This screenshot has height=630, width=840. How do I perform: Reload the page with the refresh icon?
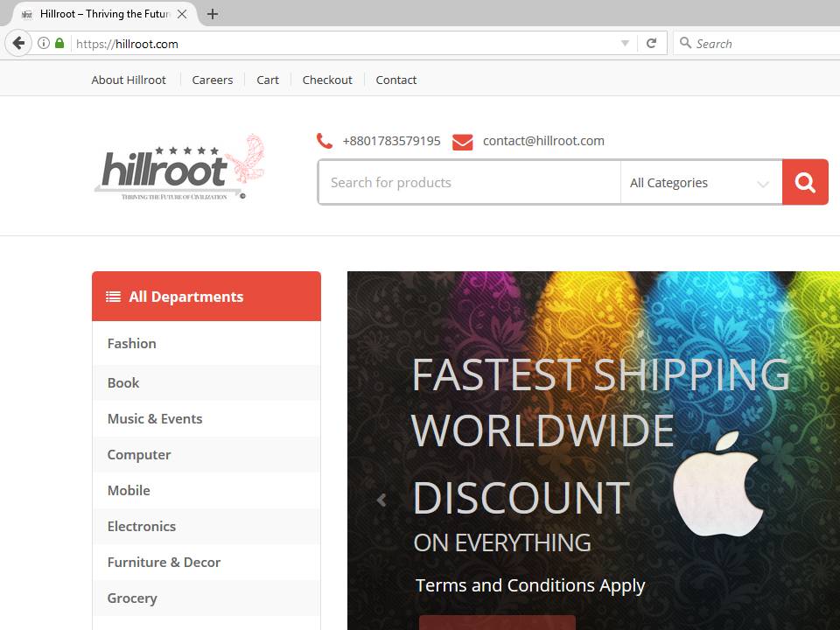651,43
